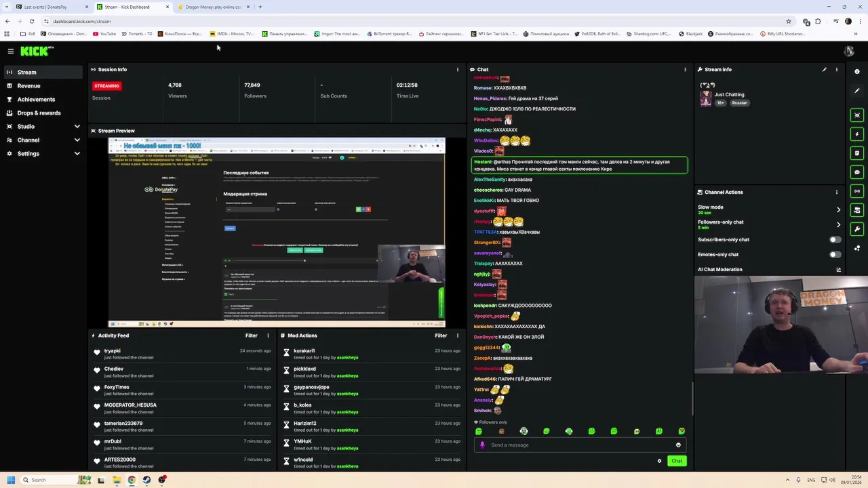
Task: Open Chrome from the Windows taskbar
Action: pos(132,480)
